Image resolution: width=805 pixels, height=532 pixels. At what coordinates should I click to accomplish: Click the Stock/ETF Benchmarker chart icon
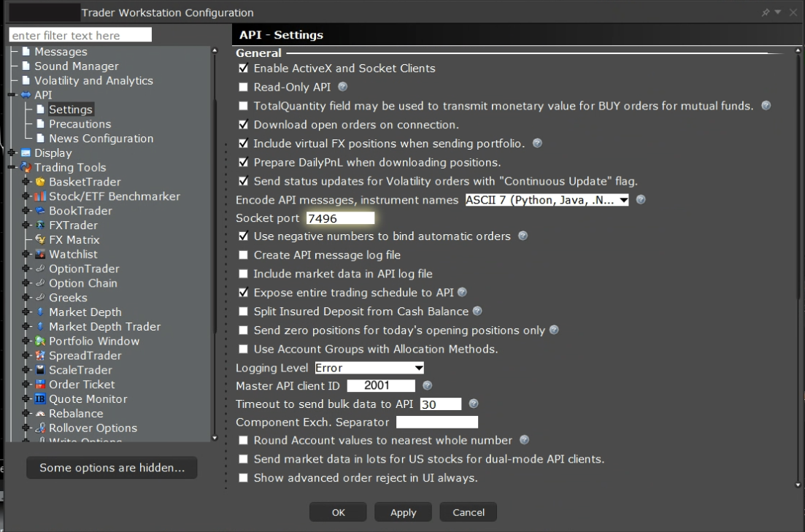point(41,196)
